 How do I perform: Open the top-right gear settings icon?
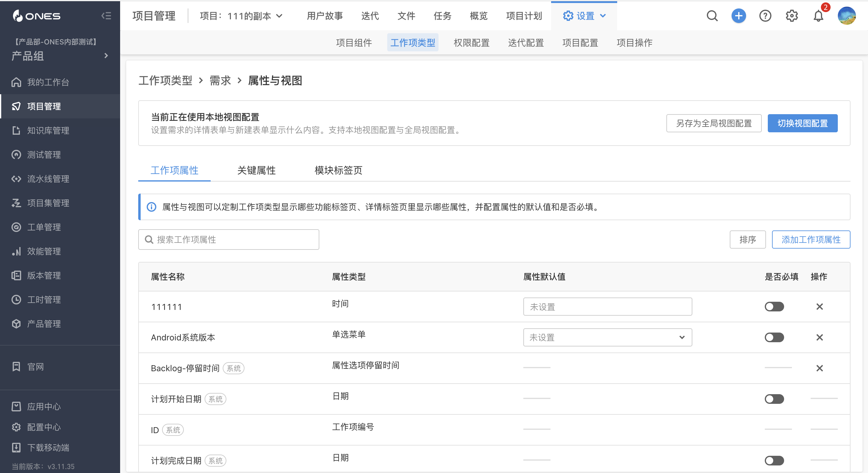[x=792, y=16]
